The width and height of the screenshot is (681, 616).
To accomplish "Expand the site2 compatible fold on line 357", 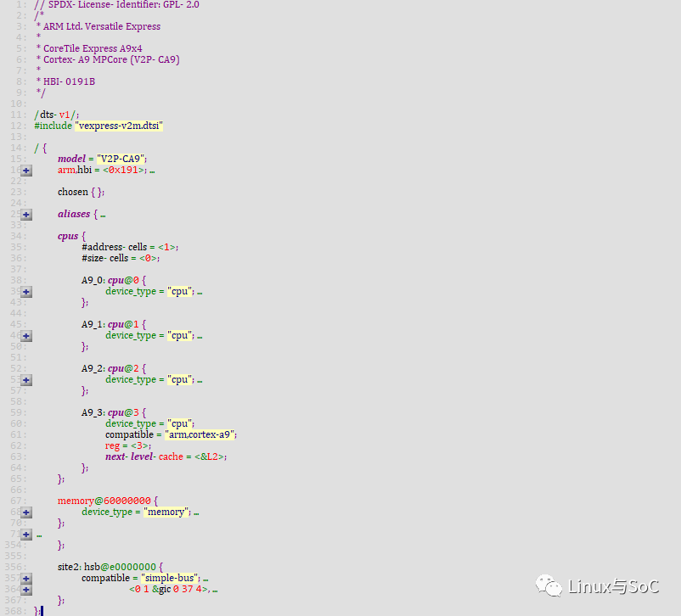I will tap(25, 578).
